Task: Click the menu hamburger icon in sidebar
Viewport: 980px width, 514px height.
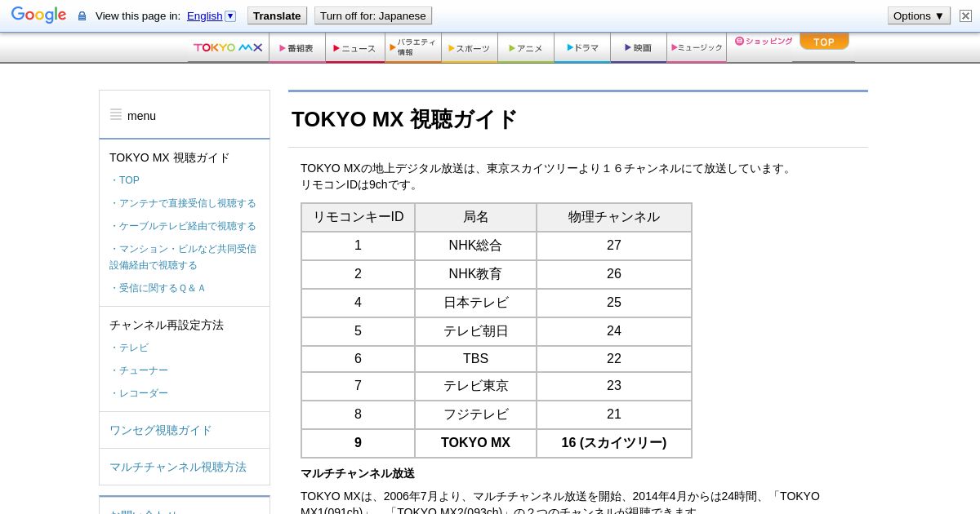Action: [x=116, y=115]
